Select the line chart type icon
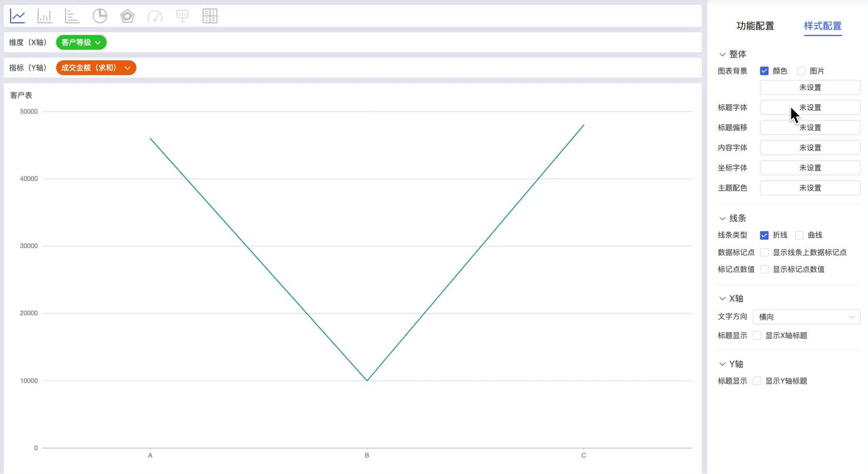 [x=18, y=16]
